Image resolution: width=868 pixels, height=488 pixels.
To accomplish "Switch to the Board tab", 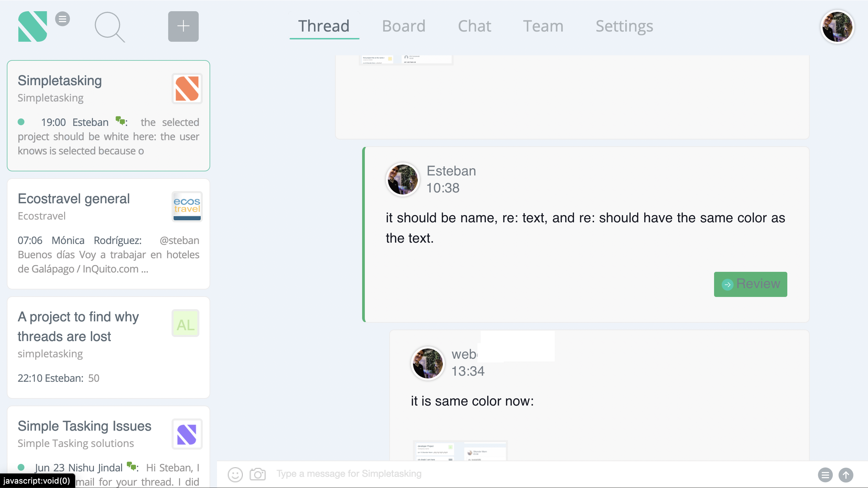I will coord(403,26).
